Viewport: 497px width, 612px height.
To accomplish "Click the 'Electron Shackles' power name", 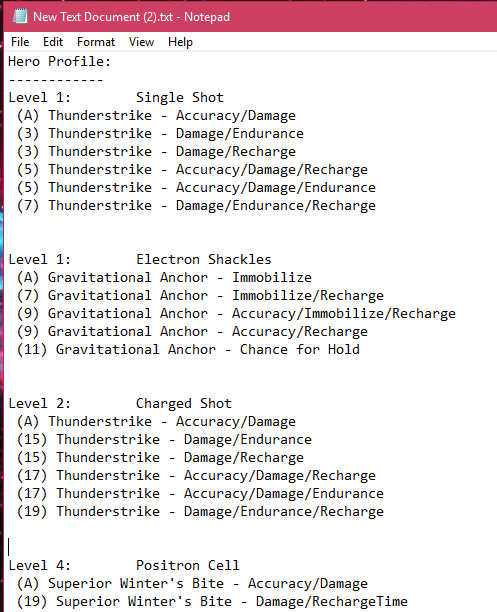I will 203,260.
